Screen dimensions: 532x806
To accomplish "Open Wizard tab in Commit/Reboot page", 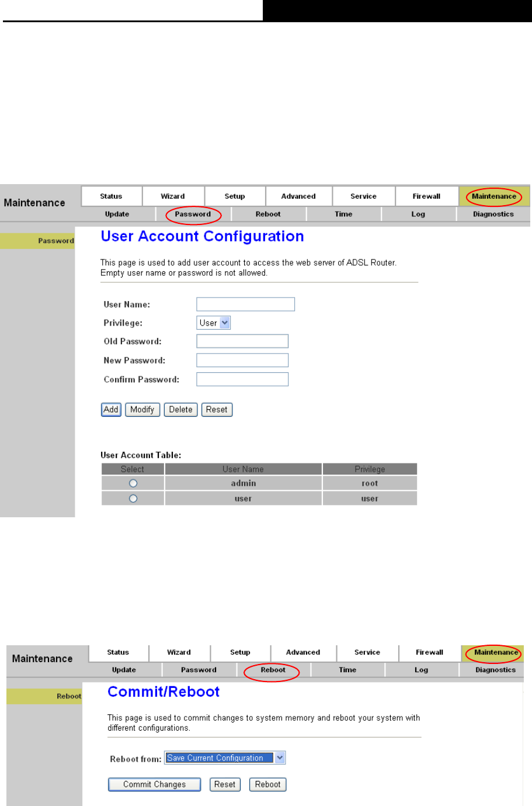I will point(179,652).
